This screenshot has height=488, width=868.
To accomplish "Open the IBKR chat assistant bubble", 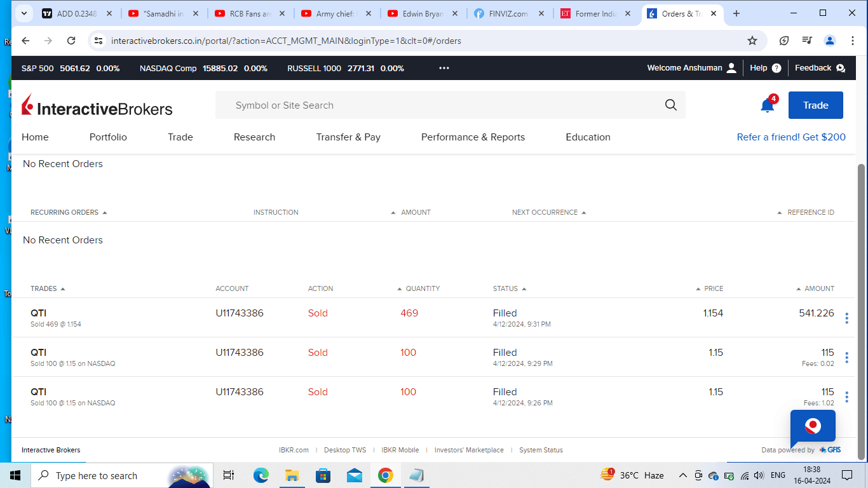I will click(813, 427).
